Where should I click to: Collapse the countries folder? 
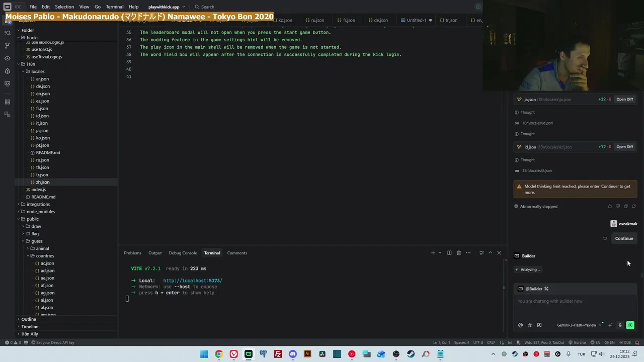click(42, 256)
